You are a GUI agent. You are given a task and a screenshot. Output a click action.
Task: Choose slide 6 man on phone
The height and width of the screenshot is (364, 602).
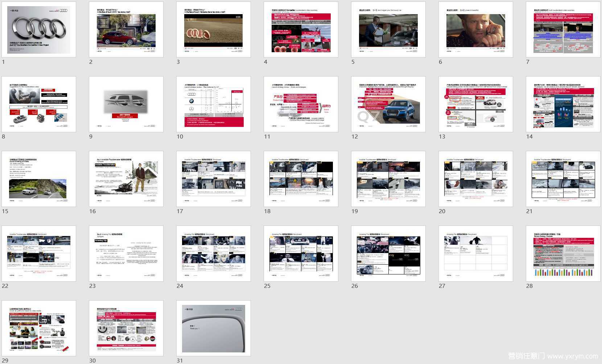[x=476, y=29]
